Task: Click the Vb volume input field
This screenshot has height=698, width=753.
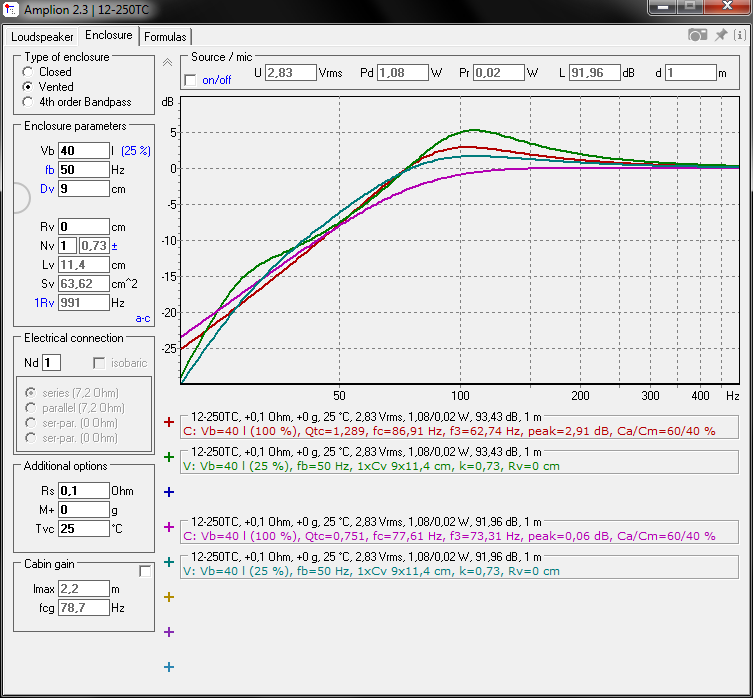Action: point(84,151)
